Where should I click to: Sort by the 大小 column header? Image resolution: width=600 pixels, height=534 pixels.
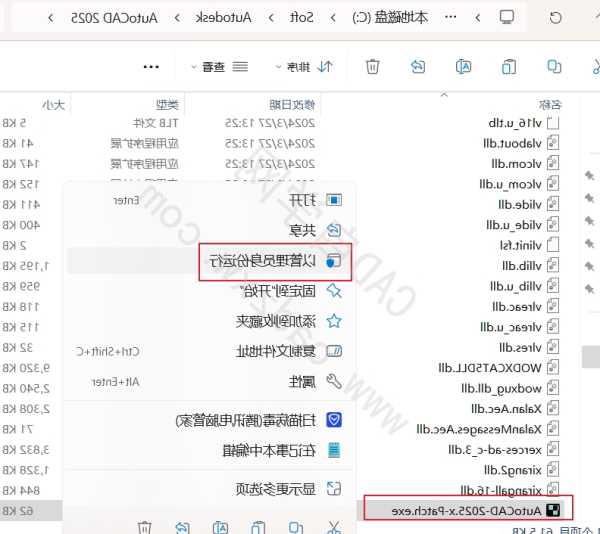tap(54, 104)
